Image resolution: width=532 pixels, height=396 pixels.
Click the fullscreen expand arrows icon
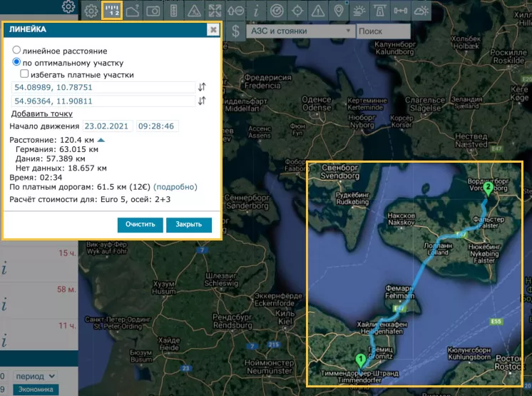pos(215,11)
